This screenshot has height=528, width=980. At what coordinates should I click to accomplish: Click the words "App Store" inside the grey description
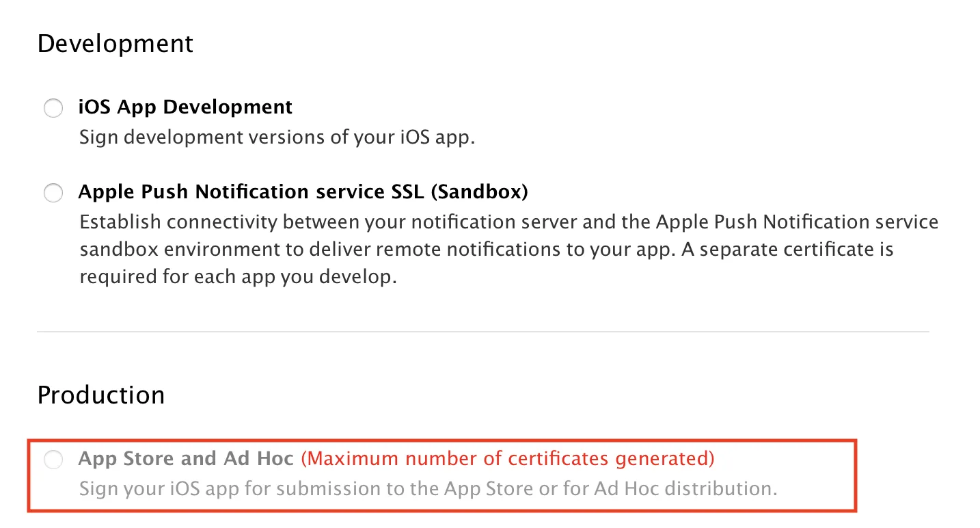click(488, 488)
